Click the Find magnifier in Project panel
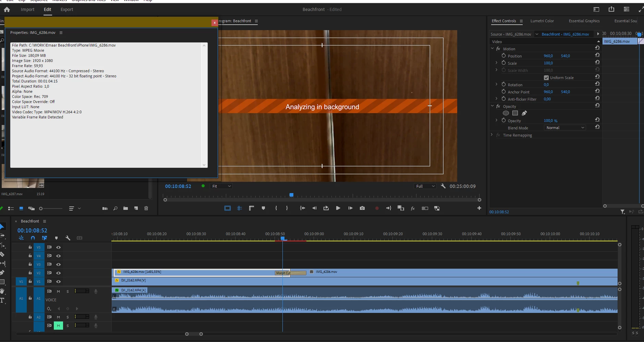Screen dimensions: 644x342 (x=116, y=208)
